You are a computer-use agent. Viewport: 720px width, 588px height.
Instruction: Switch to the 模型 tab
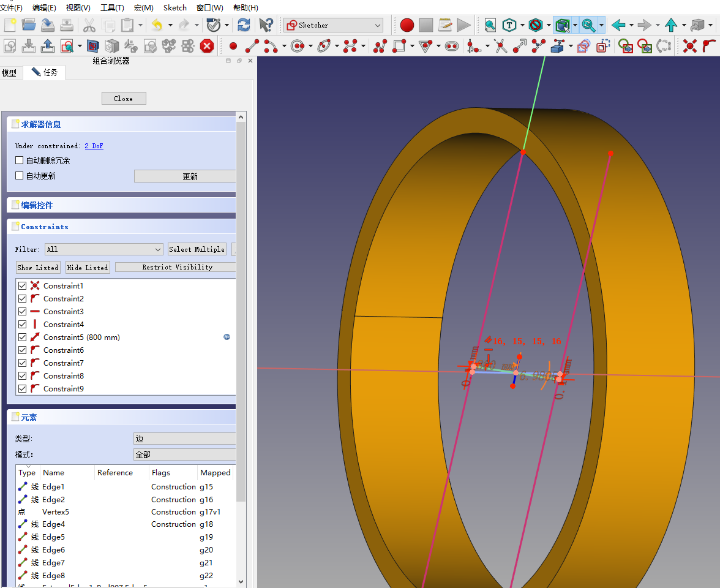coord(9,72)
